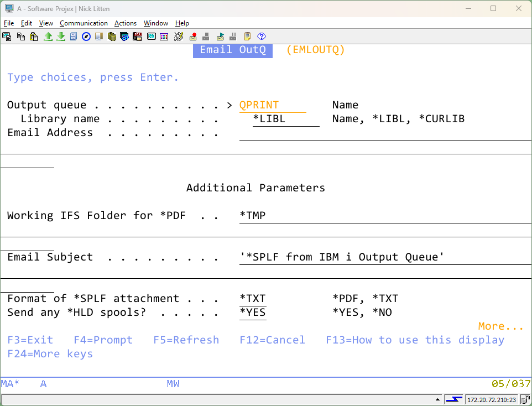
Task: Click the Additional Parameters heading
Action: point(255,188)
